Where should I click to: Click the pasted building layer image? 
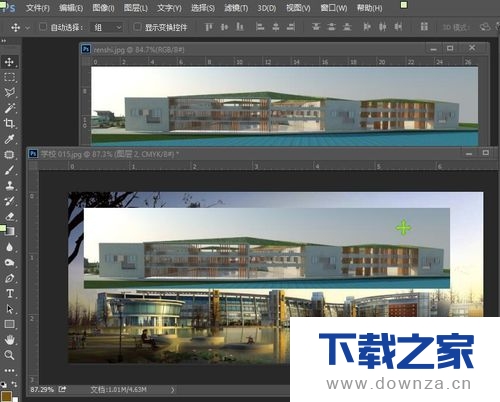point(267,248)
